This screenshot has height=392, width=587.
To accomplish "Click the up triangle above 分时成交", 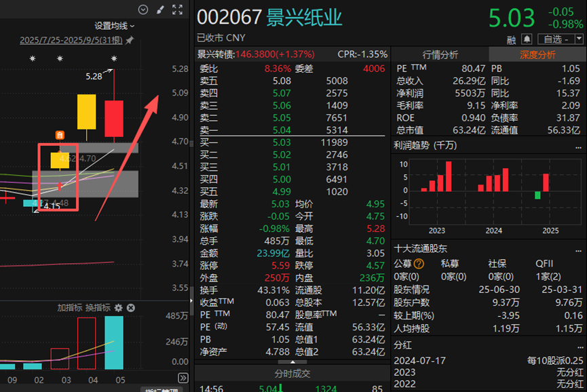I will pyautogui.click(x=292, y=362).
